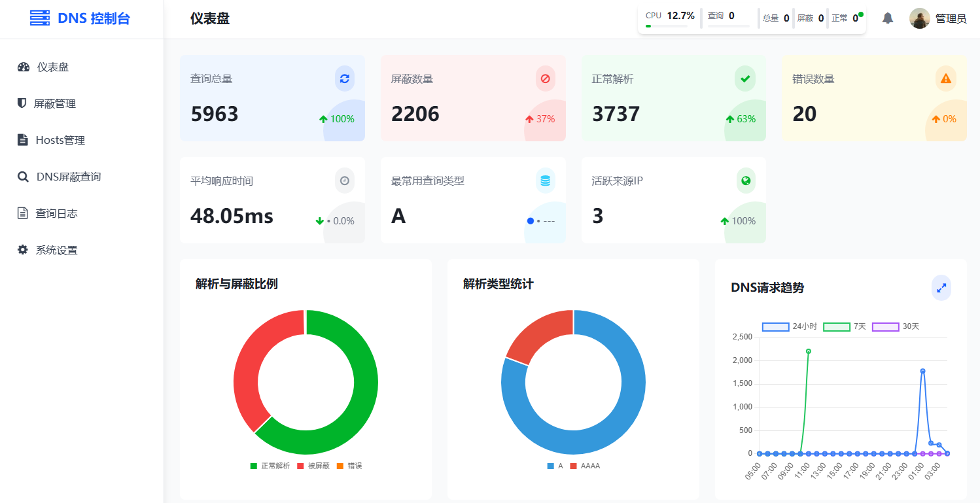Open the notification bell

(888, 18)
